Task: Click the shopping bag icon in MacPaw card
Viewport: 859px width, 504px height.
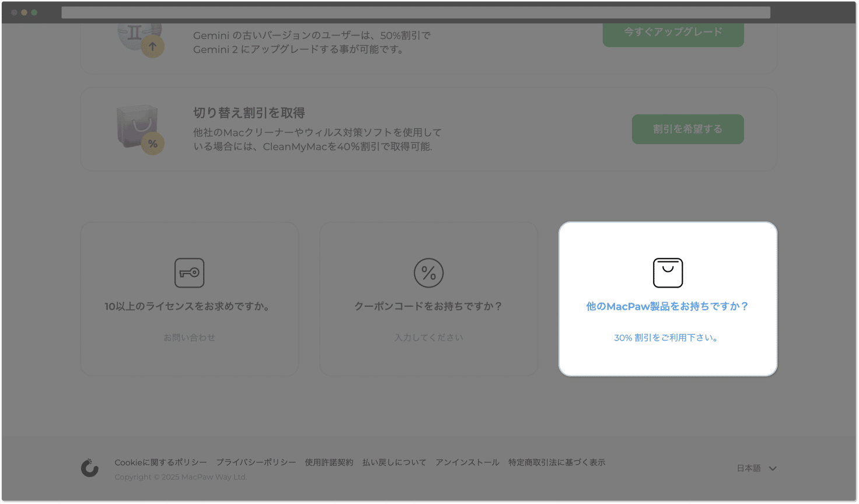Action: point(668,272)
